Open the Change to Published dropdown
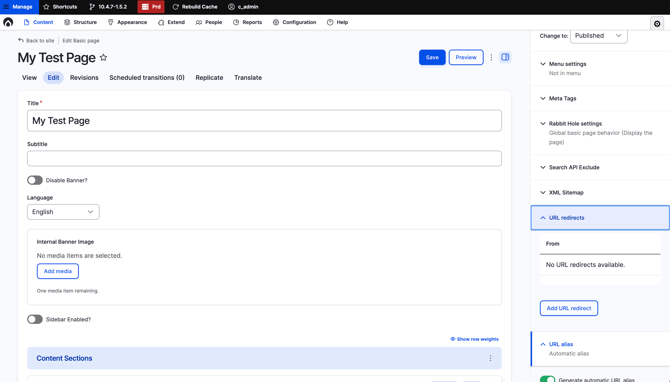The height and width of the screenshot is (382, 670). [599, 36]
